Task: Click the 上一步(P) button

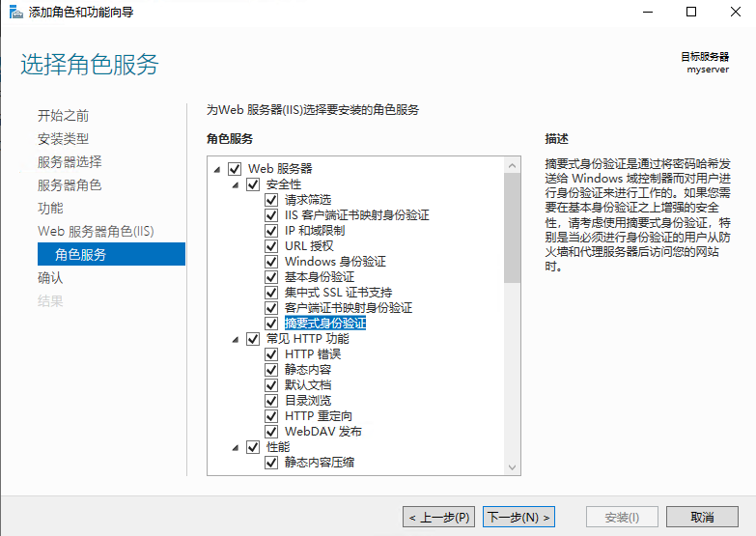Action: 438,517
